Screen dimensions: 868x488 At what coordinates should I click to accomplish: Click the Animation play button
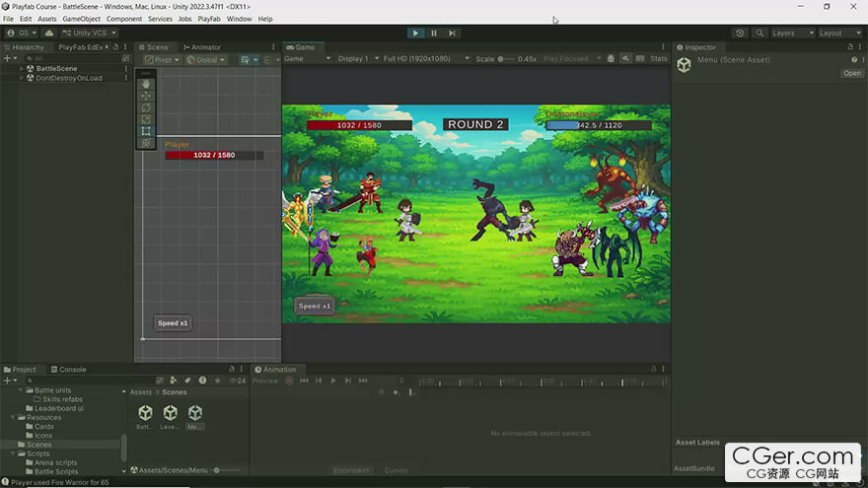pos(333,381)
